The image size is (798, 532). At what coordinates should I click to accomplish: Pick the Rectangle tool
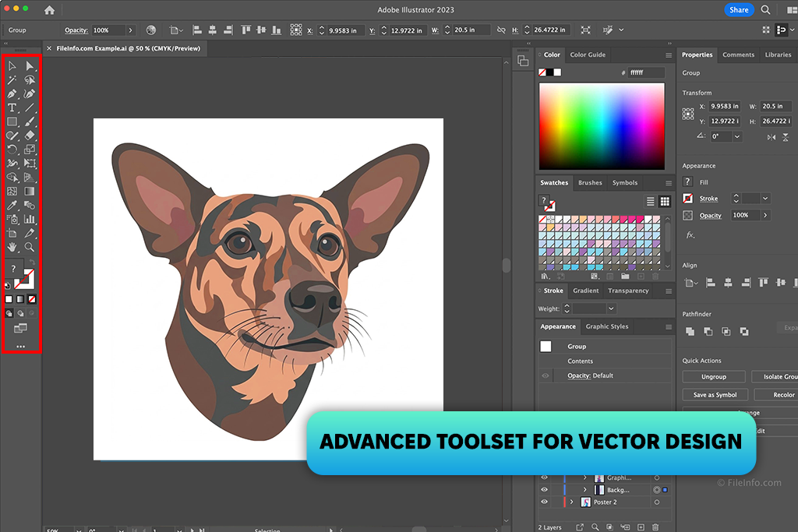(x=12, y=122)
